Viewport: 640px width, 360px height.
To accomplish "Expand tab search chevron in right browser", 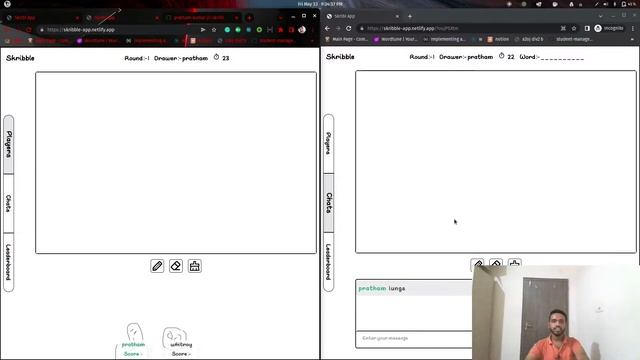I will pos(601,16).
